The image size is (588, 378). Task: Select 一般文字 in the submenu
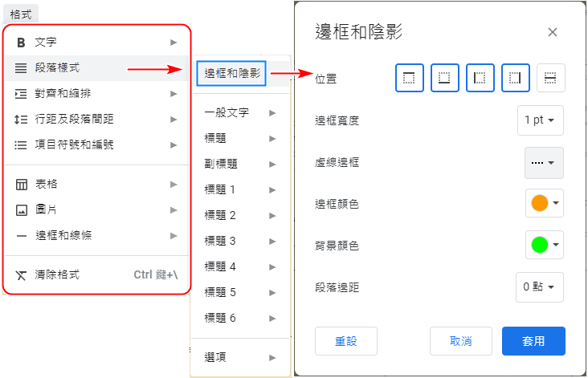coord(240,113)
